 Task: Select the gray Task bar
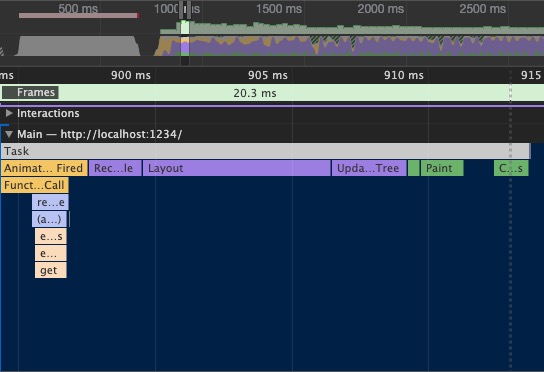[266, 151]
